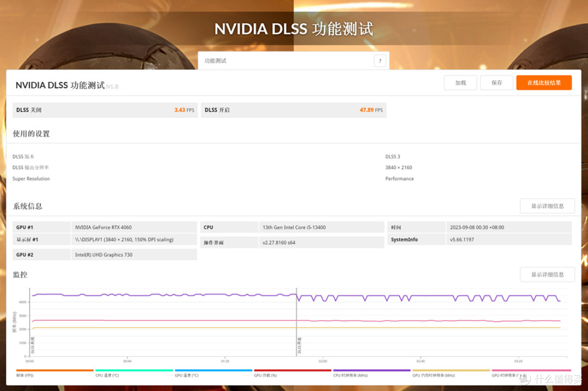
Task: Click the 02:40 tick on the time axis
Action: 420,361
